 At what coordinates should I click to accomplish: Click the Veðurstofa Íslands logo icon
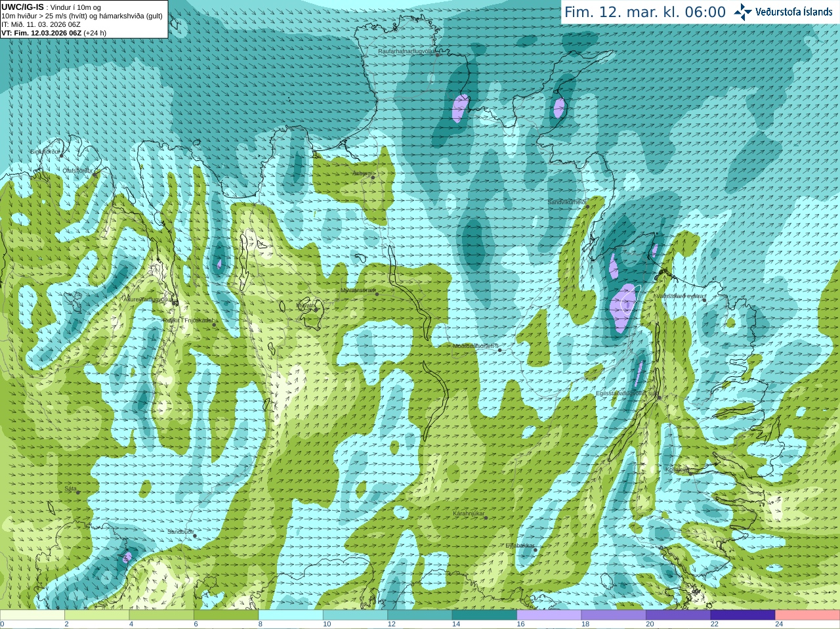(743, 12)
